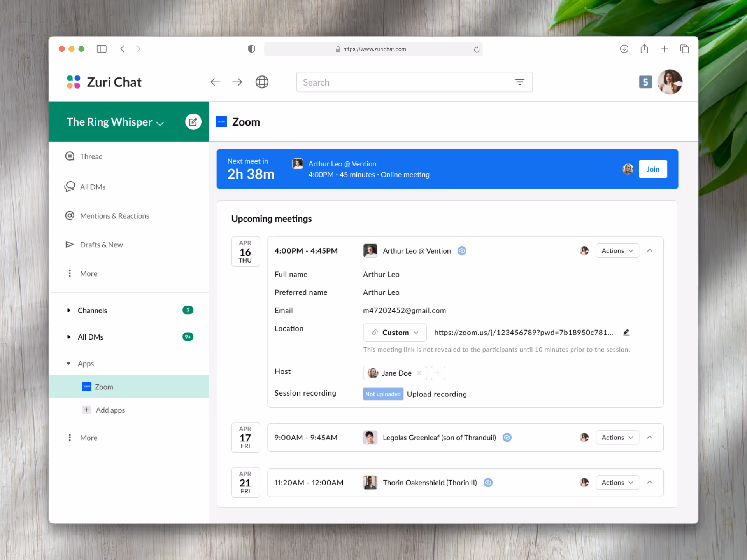Open The Ring Whisper workspace menu

coord(115,122)
